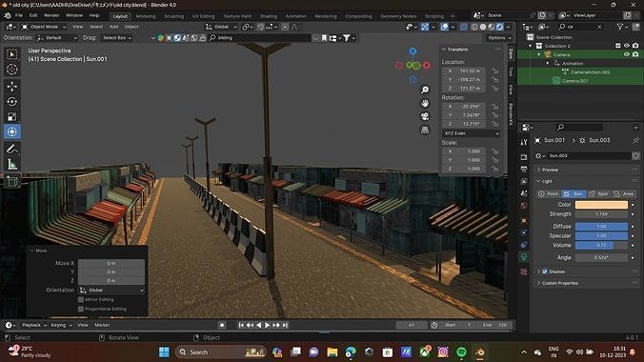Image resolution: width=644 pixels, height=362 pixels.
Task: Open the Render properties tab icon
Action: click(524, 157)
